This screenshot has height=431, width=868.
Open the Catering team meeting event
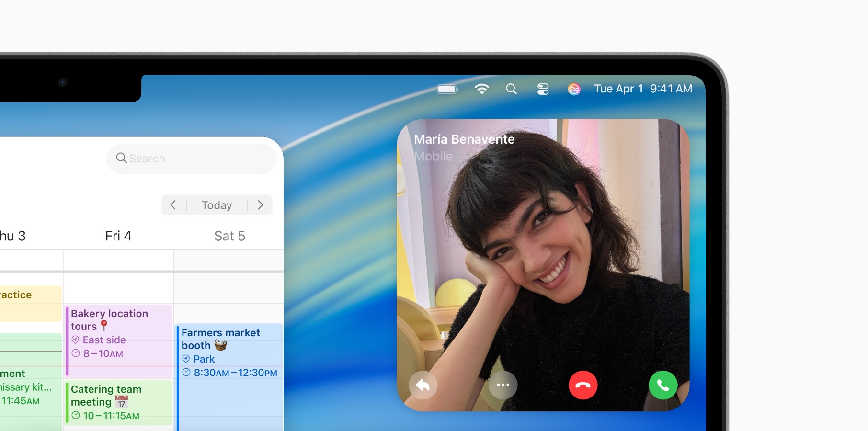point(119,402)
